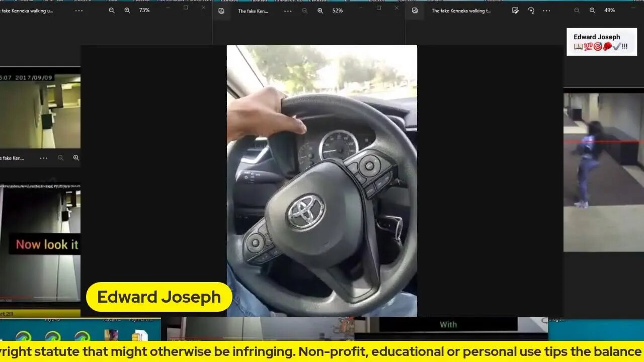Maximize the 52% photo window
644x362 pixels.
click(379, 8)
